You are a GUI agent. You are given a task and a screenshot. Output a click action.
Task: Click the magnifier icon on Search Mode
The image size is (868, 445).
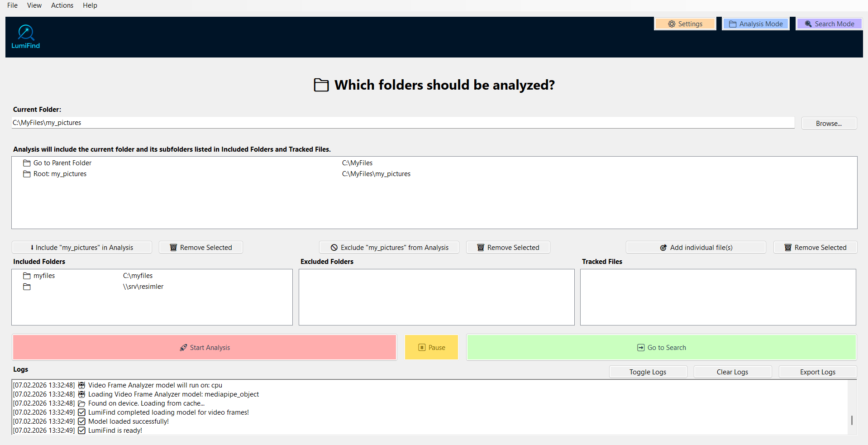[x=808, y=24]
